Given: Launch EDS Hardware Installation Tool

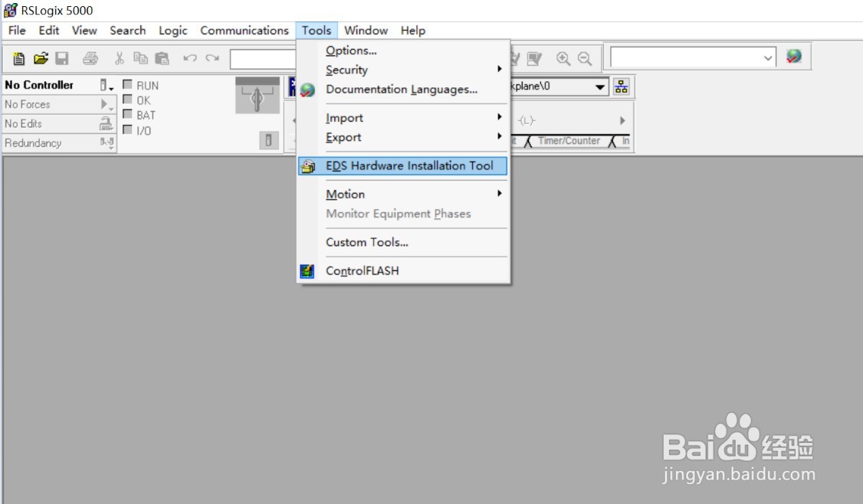Looking at the screenshot, I should [x=402, y=165].
